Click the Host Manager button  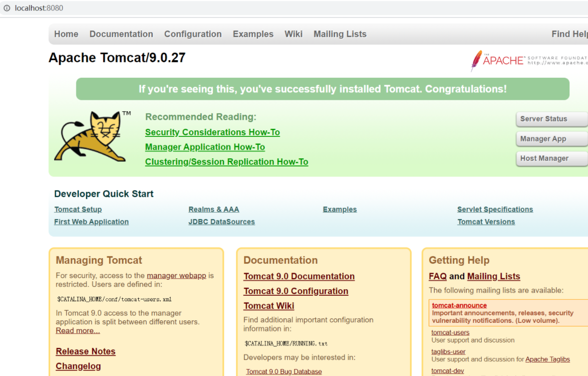551,158
